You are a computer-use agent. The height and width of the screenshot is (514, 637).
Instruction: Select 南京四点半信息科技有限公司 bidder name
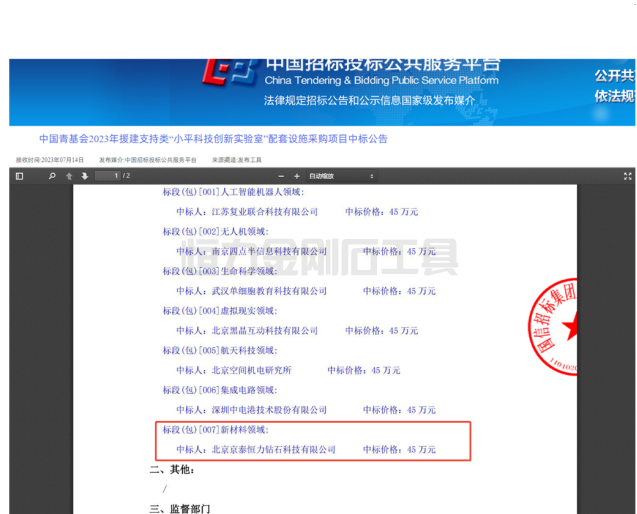[x=269, y=252]
